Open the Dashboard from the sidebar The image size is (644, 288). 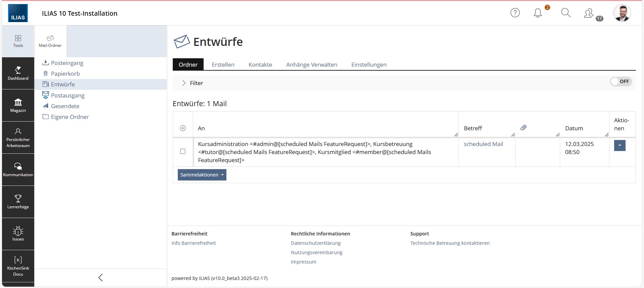point(18,73)
